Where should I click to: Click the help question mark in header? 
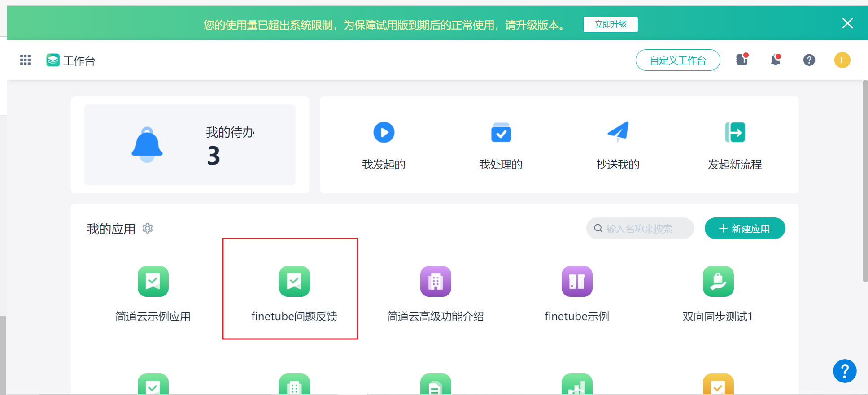pos(809,60)
